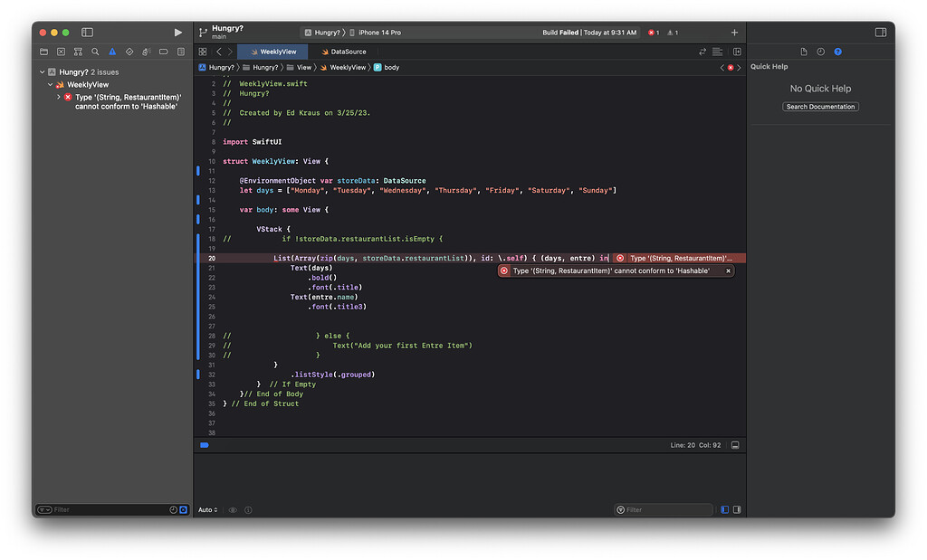Open the Quick Help inspector icon
The width and height of the screenshot is (927, 560).
[x=837, y=52]
